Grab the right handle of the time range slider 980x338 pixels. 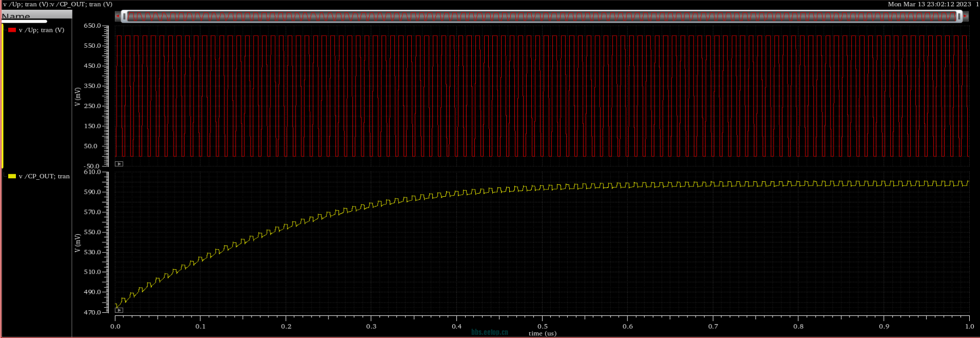pos(959,16)
